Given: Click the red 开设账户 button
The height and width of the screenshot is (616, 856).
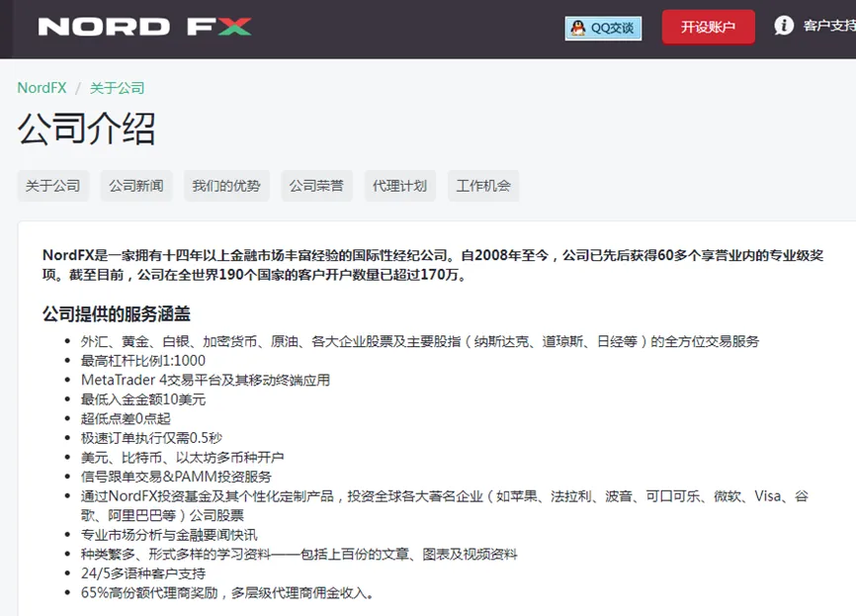Looking at the screenshot, I should [x=708, y=27].
